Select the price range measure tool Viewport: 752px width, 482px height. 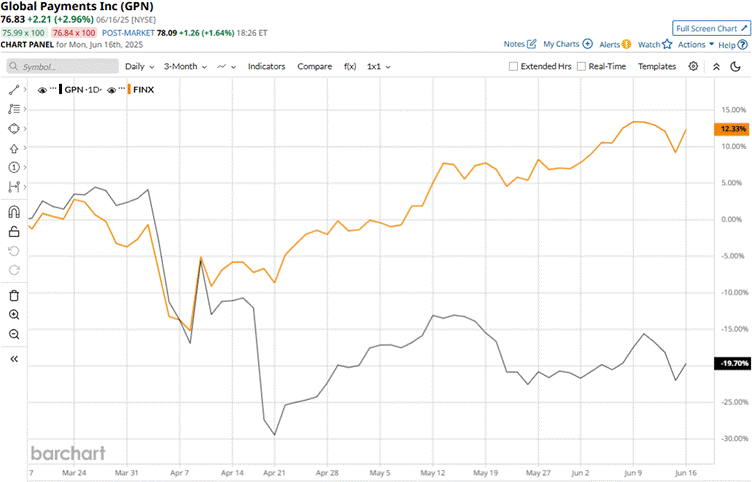pos(14,187)
